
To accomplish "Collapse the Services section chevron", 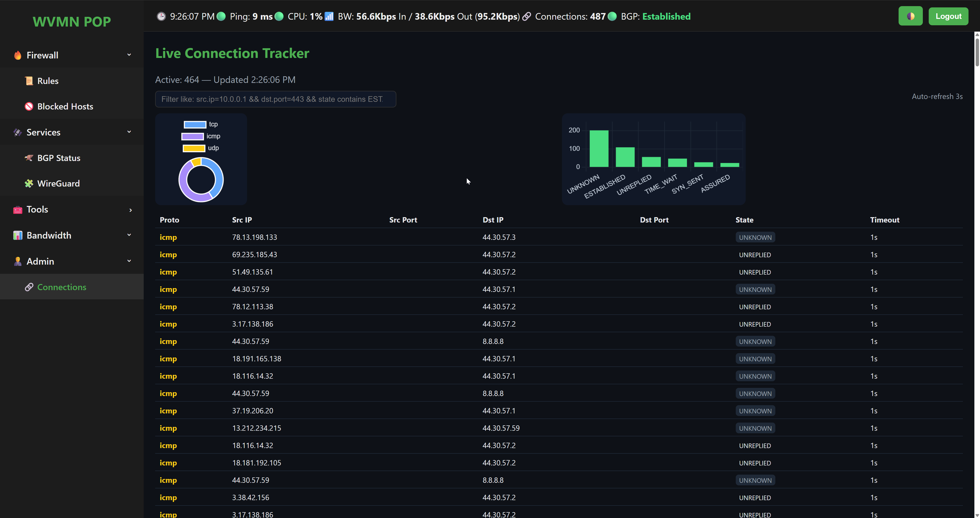I will 129,132.
